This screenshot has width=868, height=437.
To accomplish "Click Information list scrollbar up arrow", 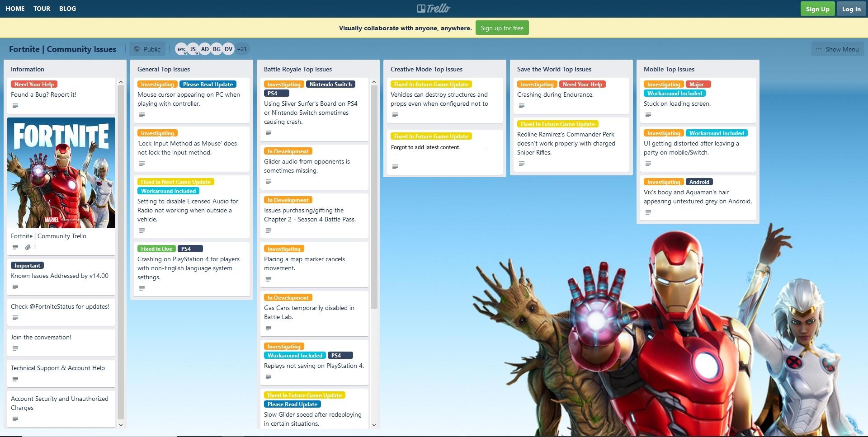I will pos(121,82).
